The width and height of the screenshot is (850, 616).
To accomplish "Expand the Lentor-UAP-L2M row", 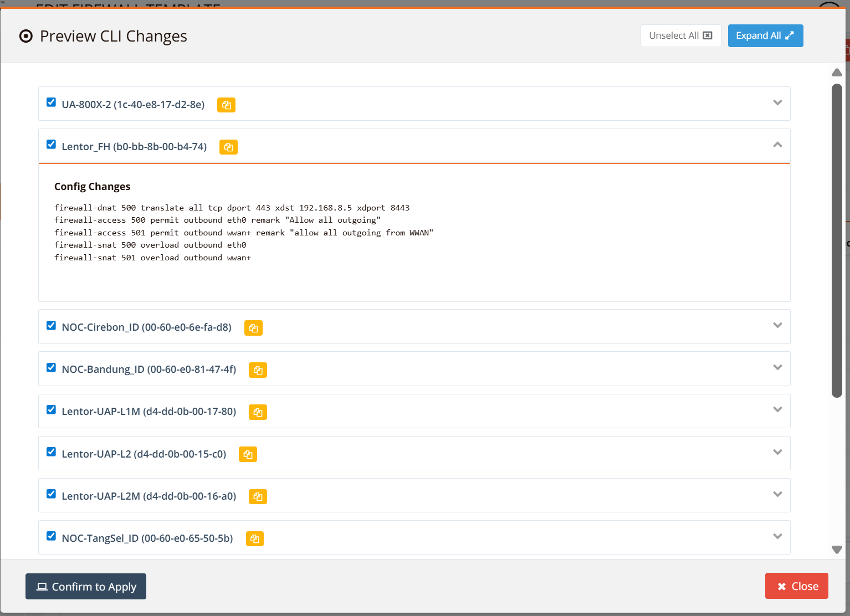I will point(777,495).
